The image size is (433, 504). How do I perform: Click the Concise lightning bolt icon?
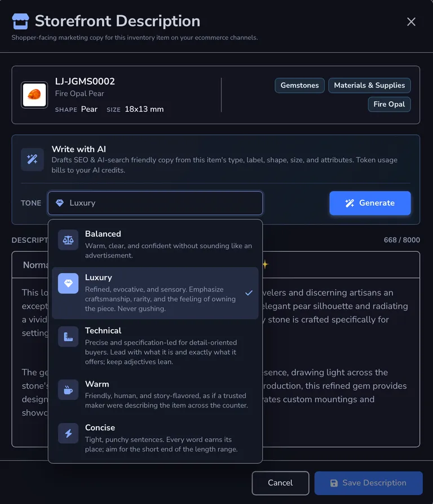(68, 434)
